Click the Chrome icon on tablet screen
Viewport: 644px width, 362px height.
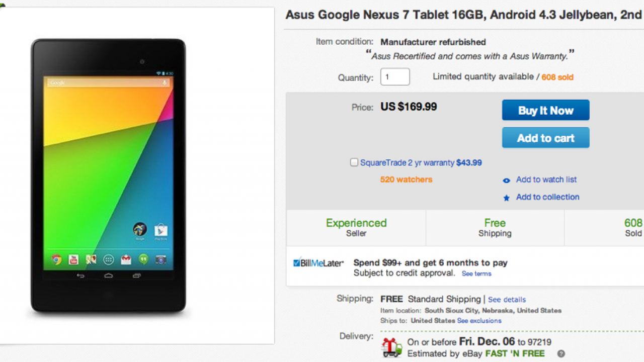(x=56, y=259)
